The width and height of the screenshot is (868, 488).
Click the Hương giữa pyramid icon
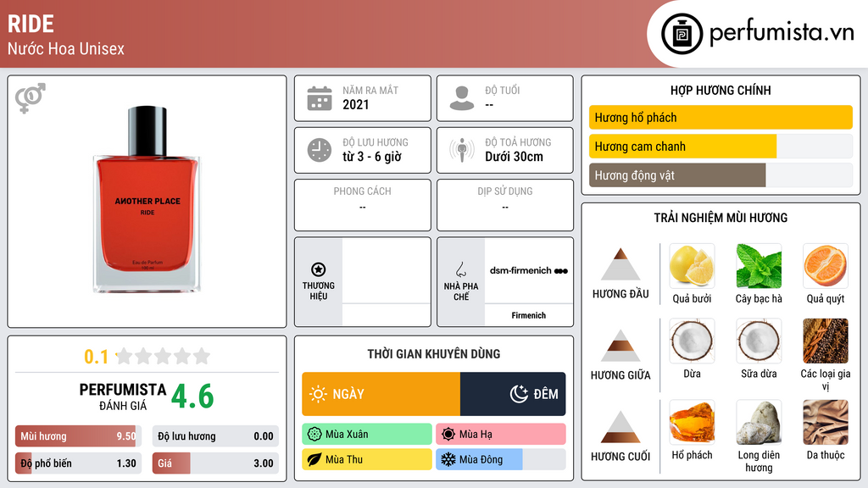620,346
